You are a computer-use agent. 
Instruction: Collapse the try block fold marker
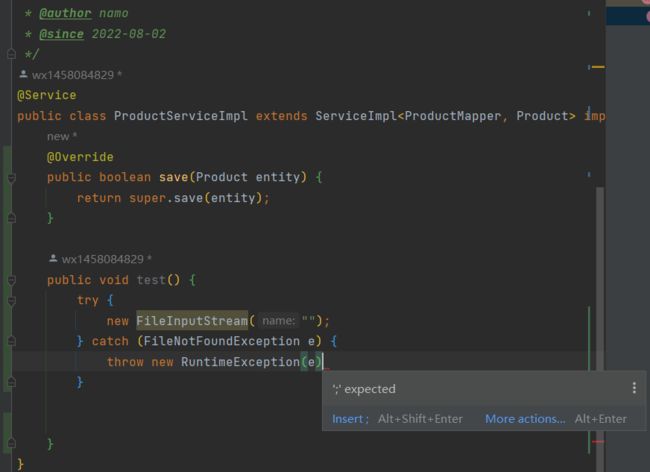coord(12,301)
